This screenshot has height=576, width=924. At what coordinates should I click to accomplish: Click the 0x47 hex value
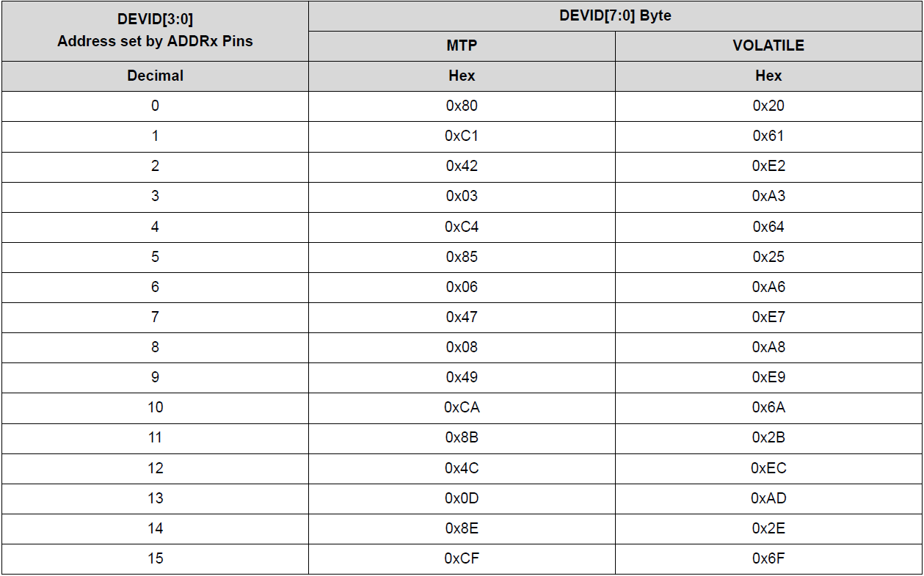pyautogui.click(x=462, y=317)
